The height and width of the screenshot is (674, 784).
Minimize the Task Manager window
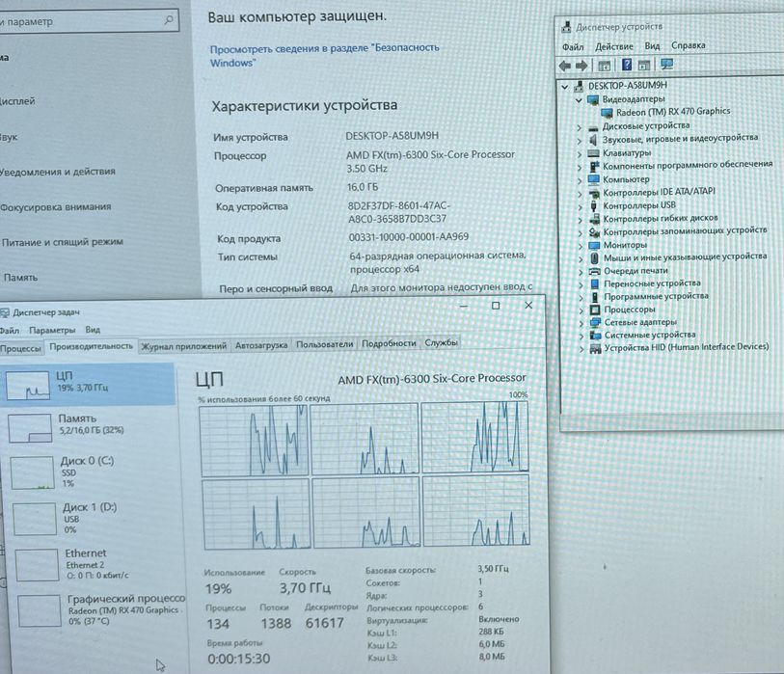coord(464,306)
